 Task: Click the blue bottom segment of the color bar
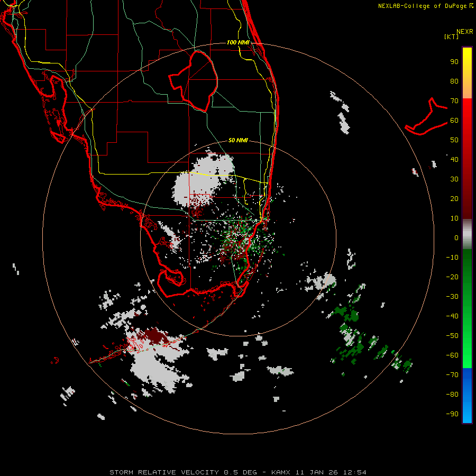[467, 396]
